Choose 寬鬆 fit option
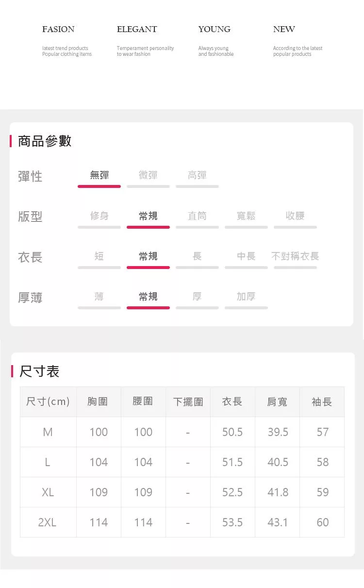This screenshot has height=588, width=364. pos(246,216)
